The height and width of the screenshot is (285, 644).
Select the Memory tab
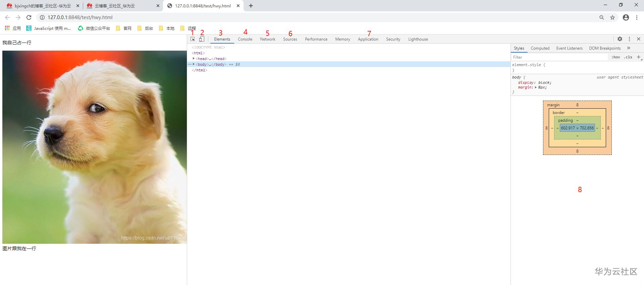click(343, 39)
